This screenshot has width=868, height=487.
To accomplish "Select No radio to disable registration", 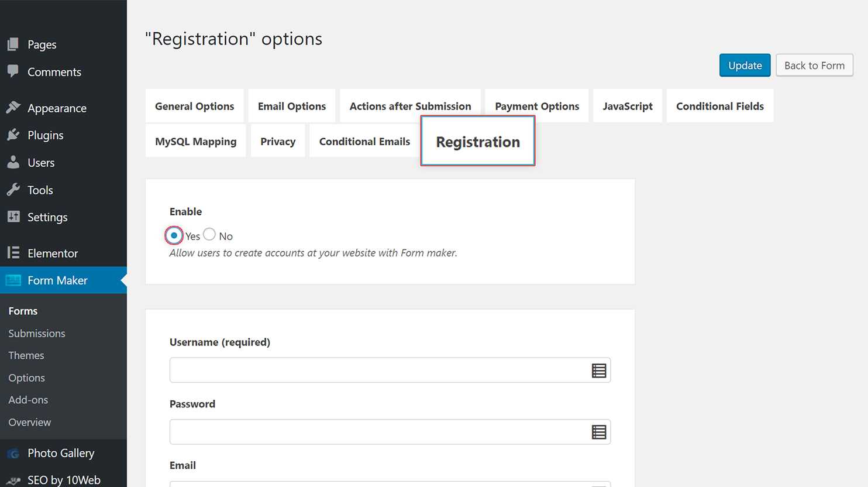I will click(x=209, y=234).
